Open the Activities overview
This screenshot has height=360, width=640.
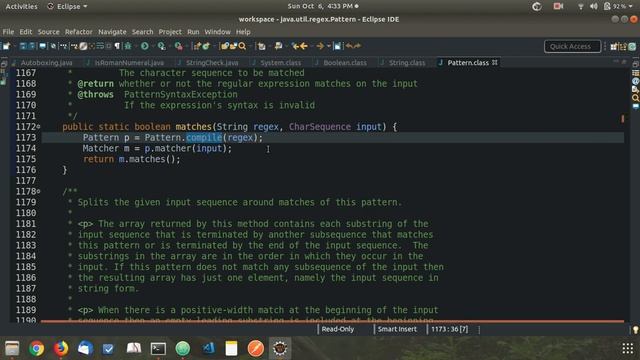coord(21,7)
